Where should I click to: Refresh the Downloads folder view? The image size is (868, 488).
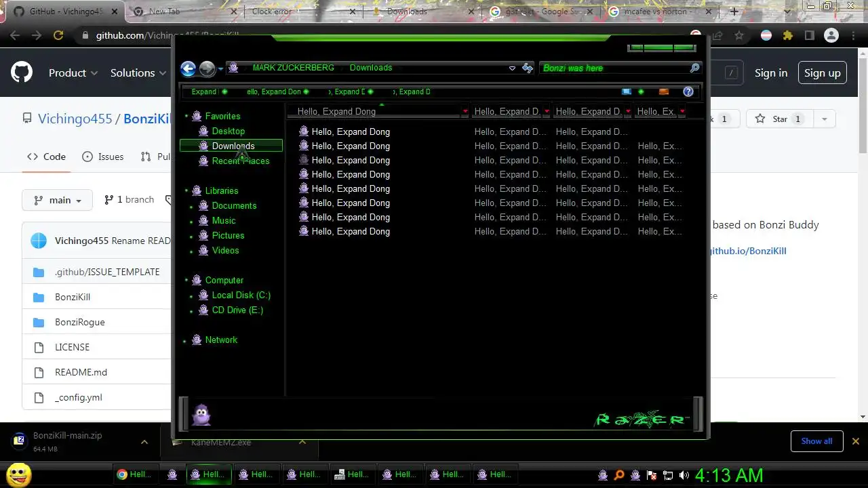pyautogui.click(x=528, y=68)
